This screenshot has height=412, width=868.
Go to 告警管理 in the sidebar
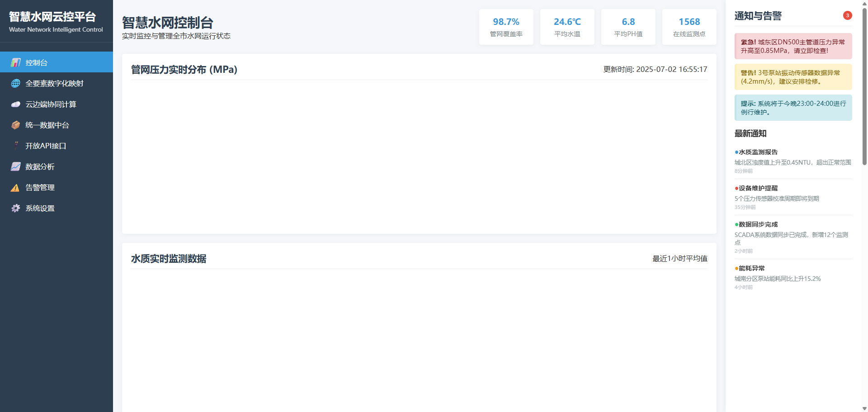click(x=40, y=187)
